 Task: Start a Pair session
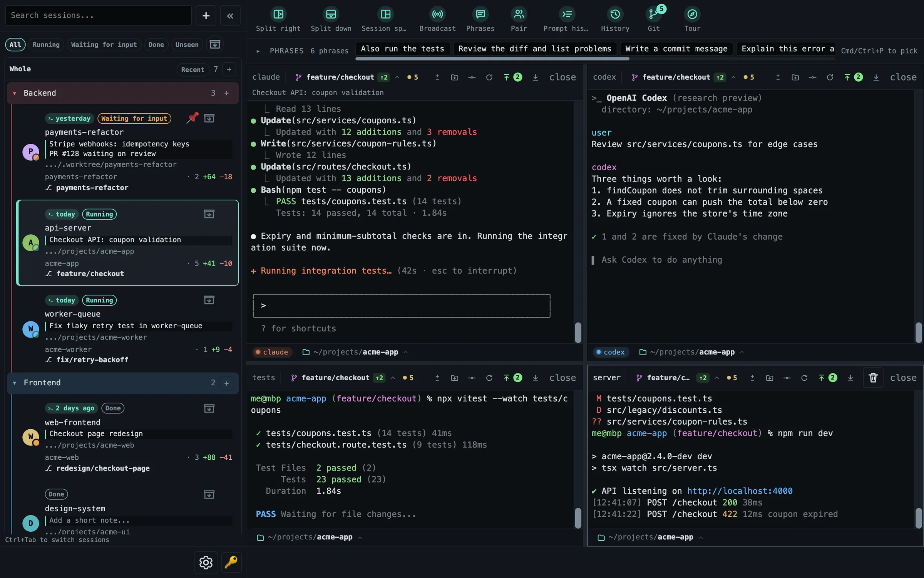click(x=519, y=19)
